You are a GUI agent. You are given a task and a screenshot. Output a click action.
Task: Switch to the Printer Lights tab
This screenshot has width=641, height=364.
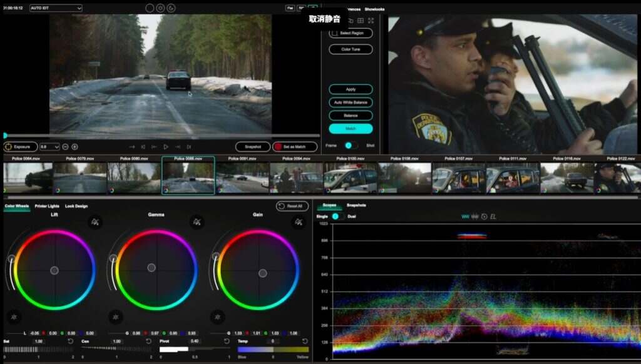pyautogui.click(x=48, y=206)
